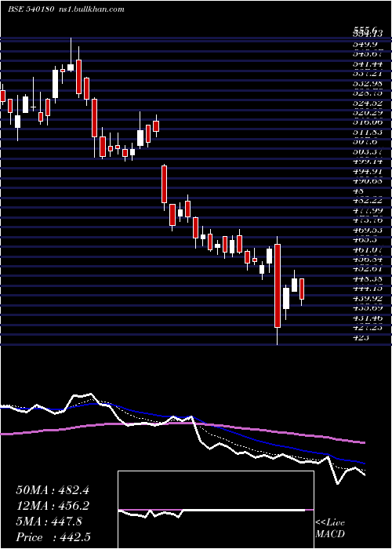Image resolution: width=392 pixels, height=549 pixels.
Task: Click the BSE 540180 symbol label
Action: (x=31, y=9)
